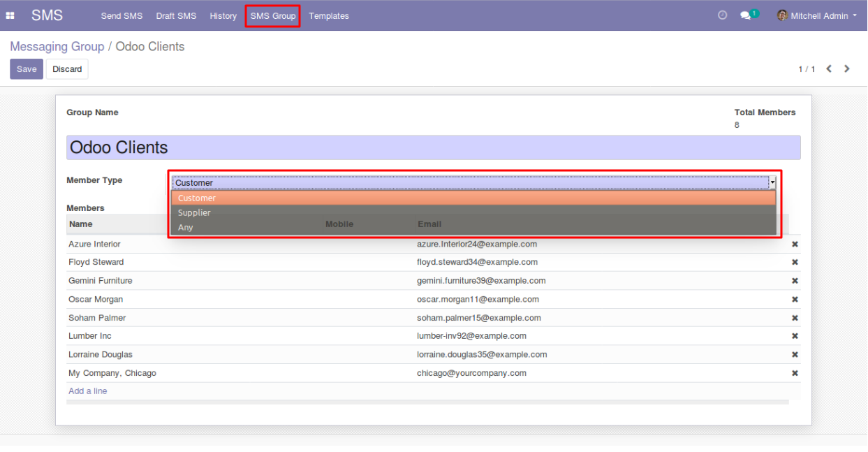The height and width of the screenshot is (452, 868).
Task: Click azure.Interior24@example.com email cell
Action: 477,244
